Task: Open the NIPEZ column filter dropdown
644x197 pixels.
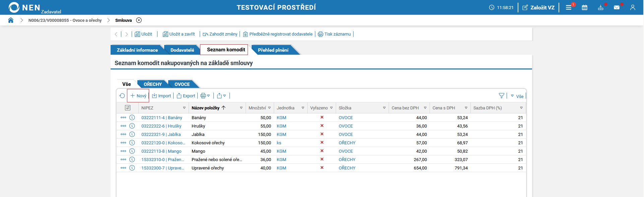Action: click(184, 108)
